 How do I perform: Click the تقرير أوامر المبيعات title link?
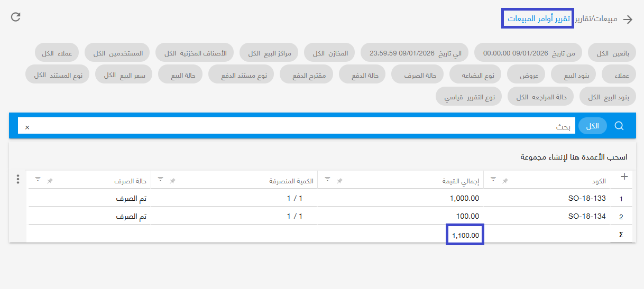pos(539,19)
